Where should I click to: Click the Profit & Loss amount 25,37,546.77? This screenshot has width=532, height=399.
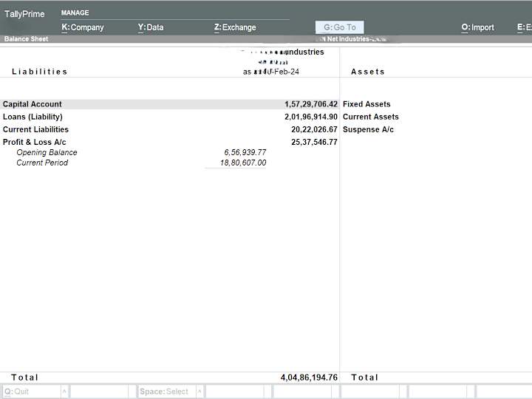coord(314,142)
